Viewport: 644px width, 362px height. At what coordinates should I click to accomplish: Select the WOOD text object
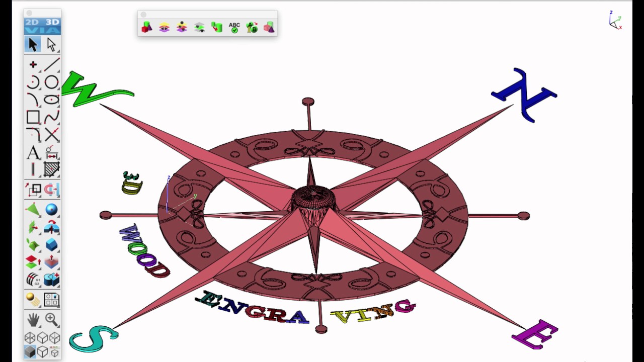tap(144, 251)
